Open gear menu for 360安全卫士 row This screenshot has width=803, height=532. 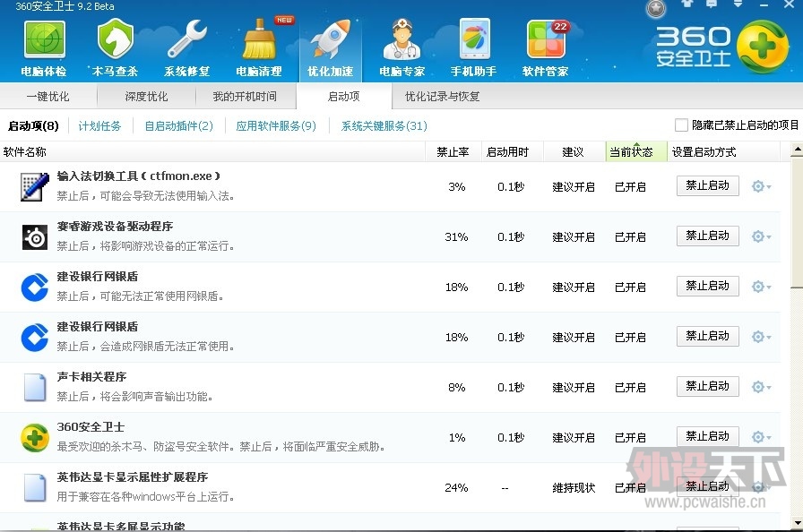pyautogui.click(x=761, y=437)
